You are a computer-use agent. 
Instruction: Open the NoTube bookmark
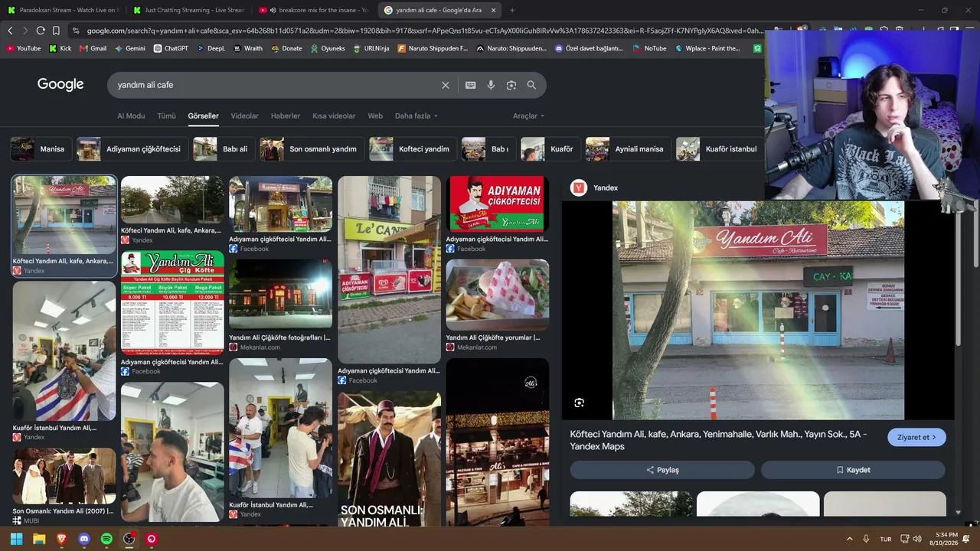pyautogui.click(x=649, y=48)
